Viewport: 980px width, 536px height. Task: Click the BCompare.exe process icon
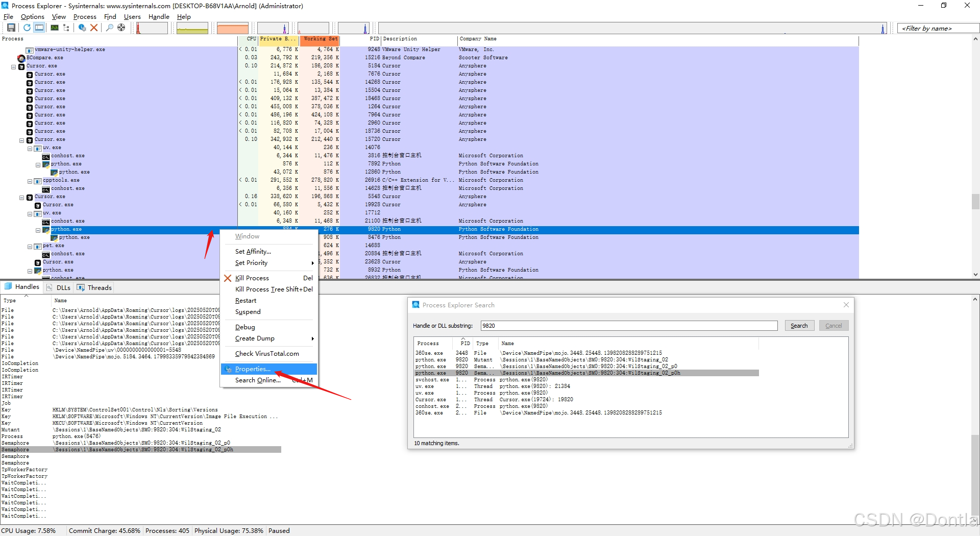(21, 58)
